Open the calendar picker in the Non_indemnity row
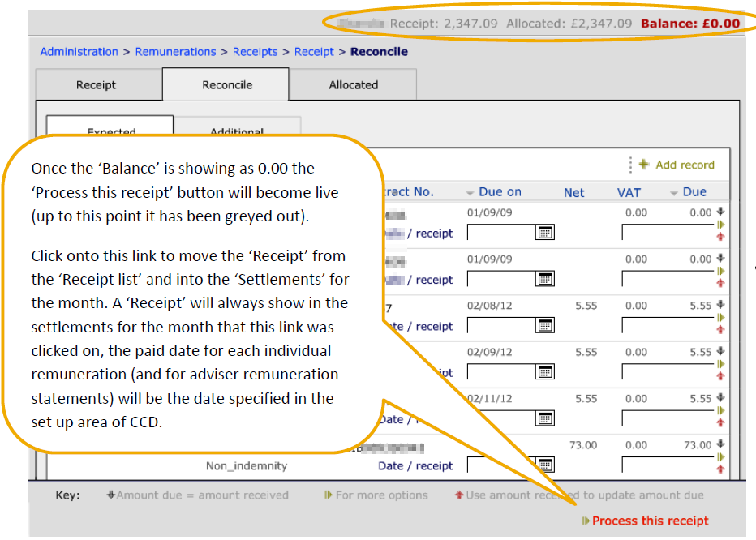 pos(545,465)
